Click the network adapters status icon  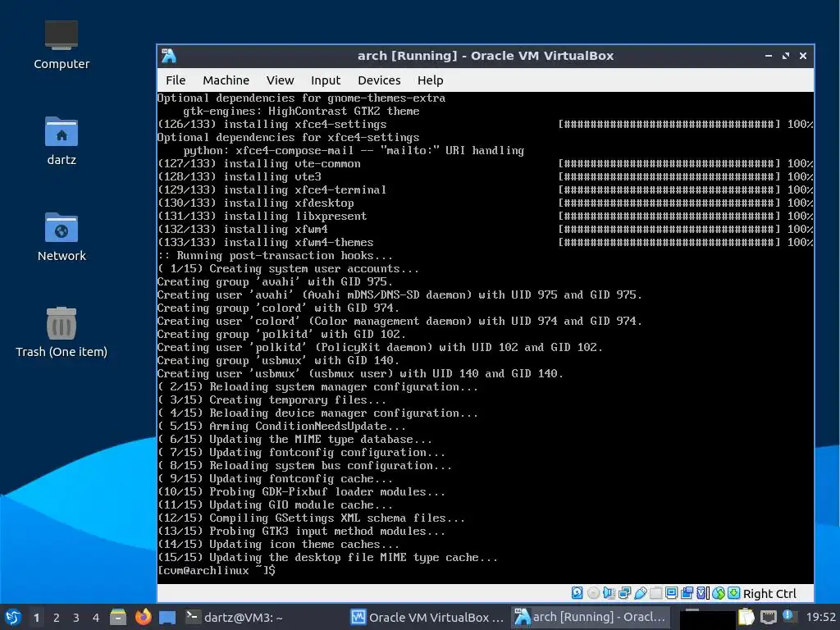(x=624, y=593)
